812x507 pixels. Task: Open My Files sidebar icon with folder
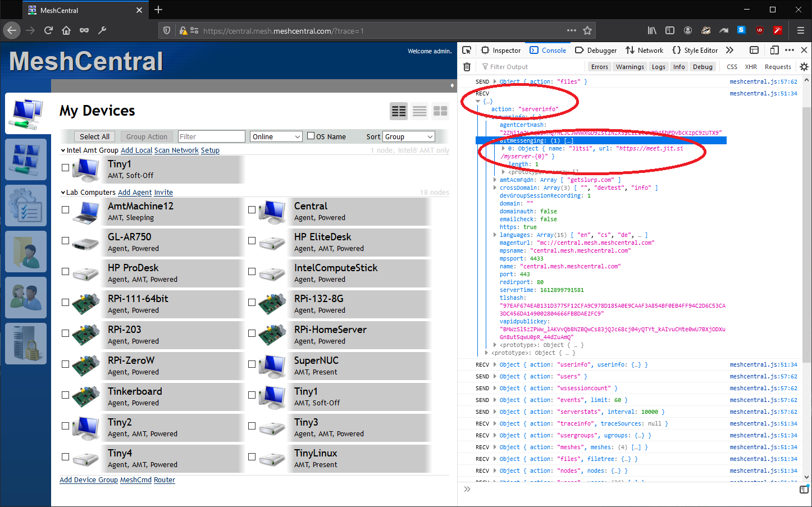[x=26, y=252]
